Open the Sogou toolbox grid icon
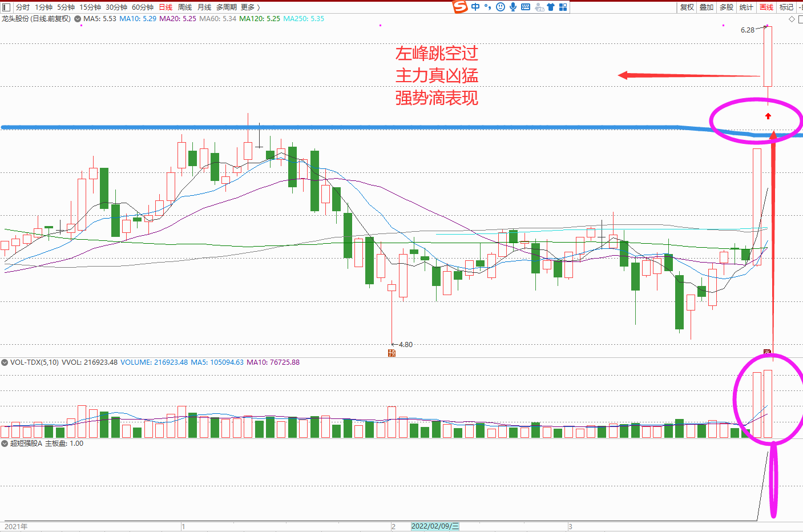This screenshot has height=532, width=803. (x=563, y=7)
